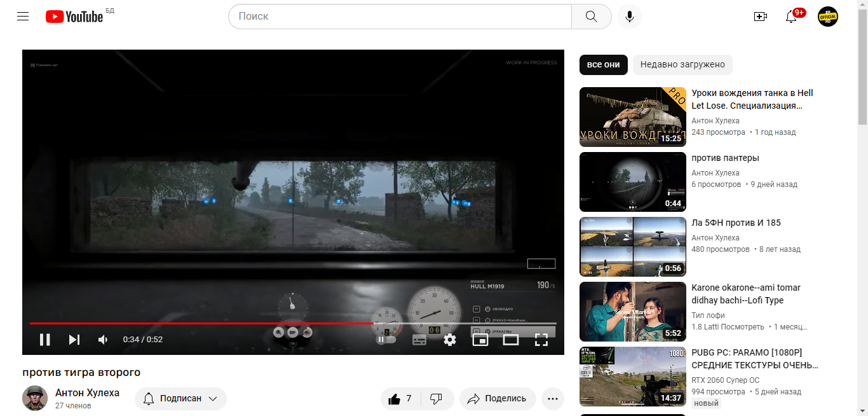Open the Create video icon
This screenshot has width=868, height=416.
pyautogui.click(x=761, y=17)
